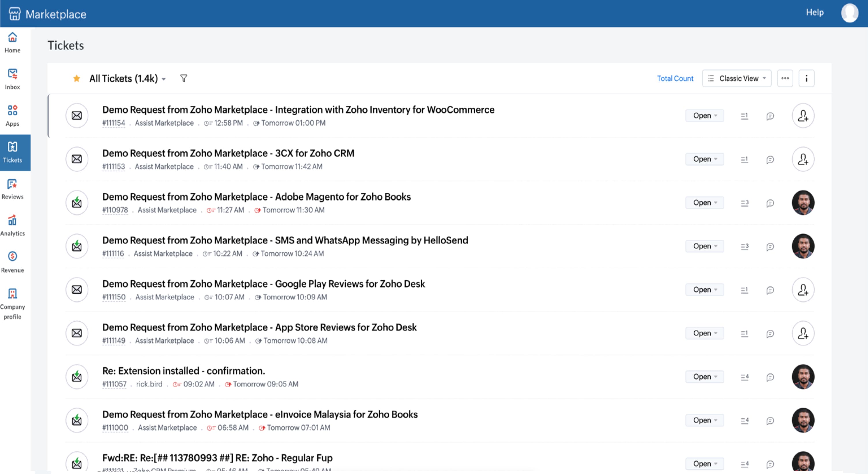Click the Total Count link
868x474 pixels.
[x=675, y=78]
